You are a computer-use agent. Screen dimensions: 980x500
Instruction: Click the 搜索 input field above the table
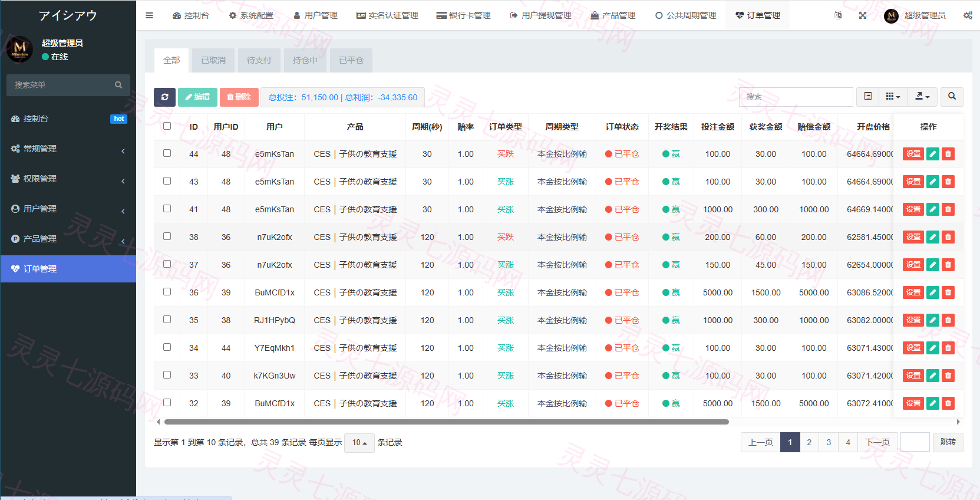tap(796, 97)
